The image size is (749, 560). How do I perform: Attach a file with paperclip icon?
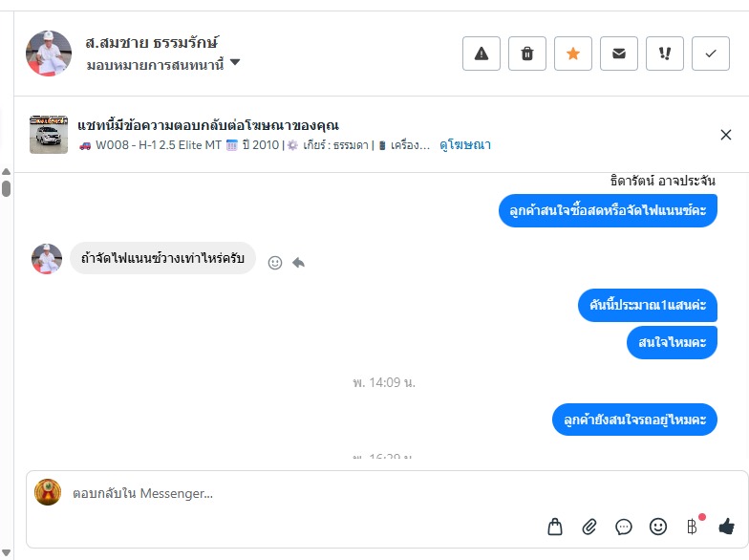[x=589, y=526]
